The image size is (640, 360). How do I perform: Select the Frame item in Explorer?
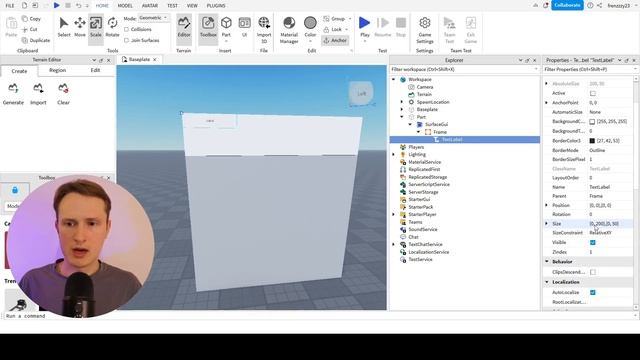pyautogui.click(x=440, y=132)
